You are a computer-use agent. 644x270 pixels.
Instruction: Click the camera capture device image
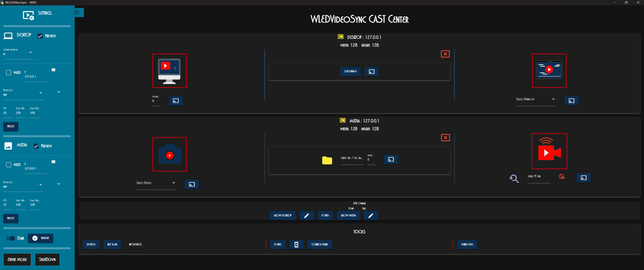(169, 154)
